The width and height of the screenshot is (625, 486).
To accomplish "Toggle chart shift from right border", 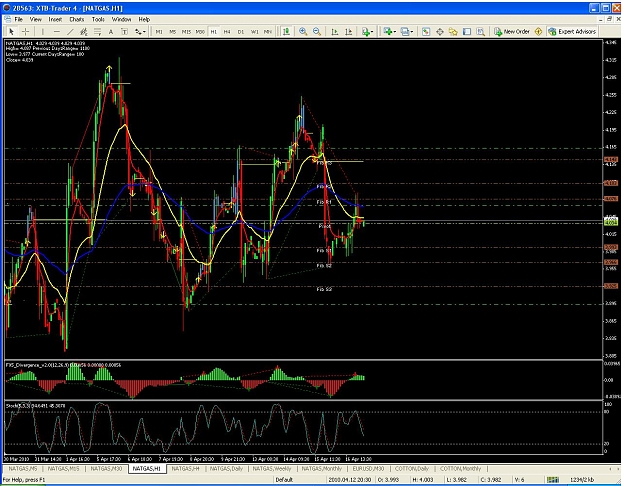I will click(348, 31).
